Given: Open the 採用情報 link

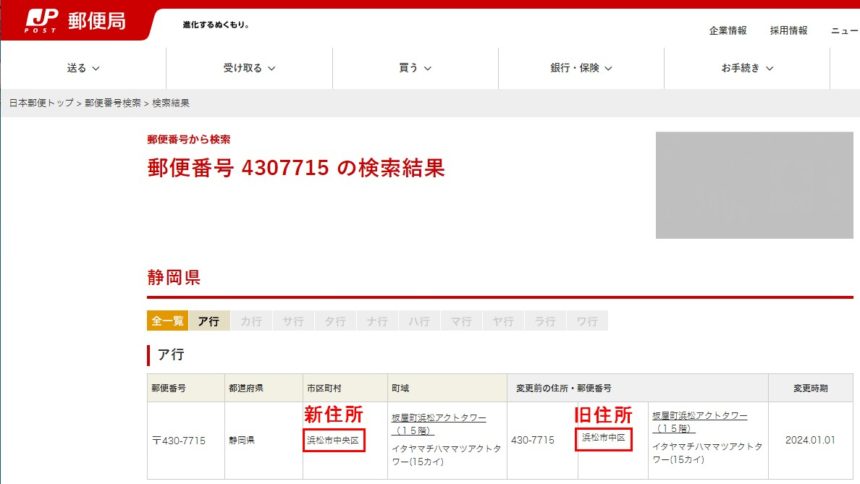Looking at the screenshot, I should (788, 31).
